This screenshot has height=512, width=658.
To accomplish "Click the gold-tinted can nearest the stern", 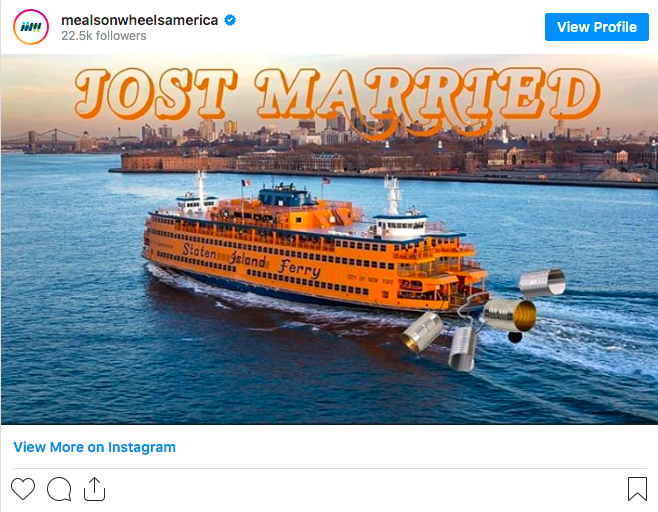I will click(x=511, y=314).
